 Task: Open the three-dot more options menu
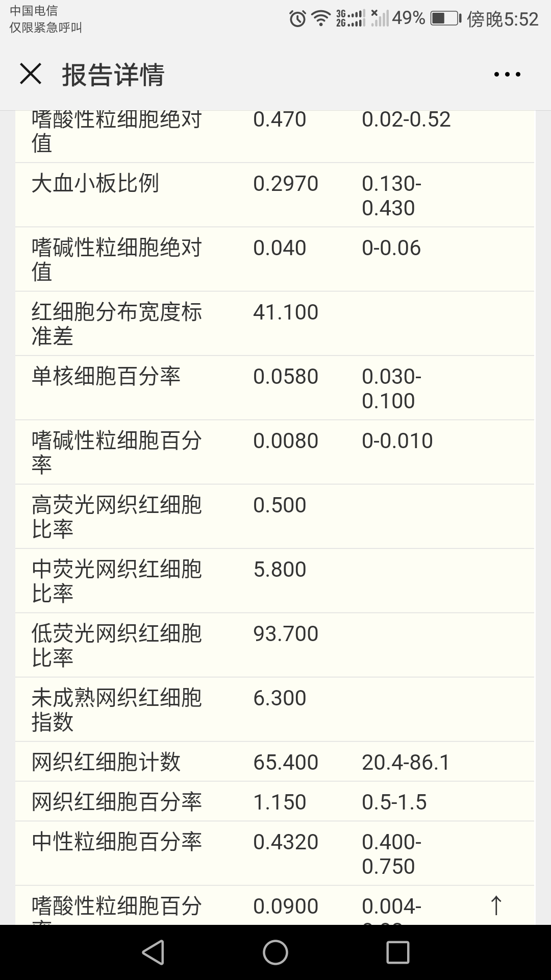coord(507,75)
